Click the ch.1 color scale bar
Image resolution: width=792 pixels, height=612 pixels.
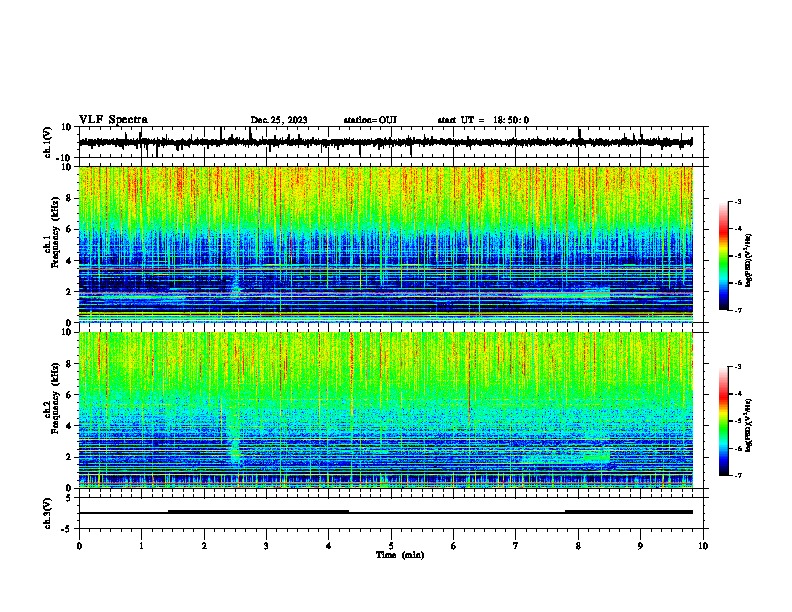tap(724, 256)
